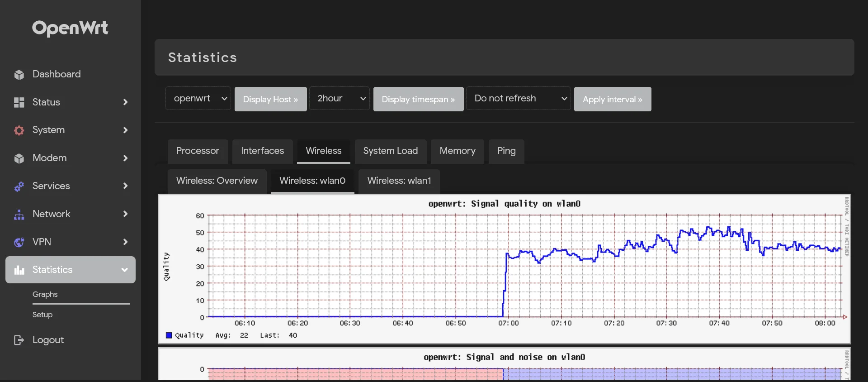The image size is (868, 382).
Task: Open the Setup submenu link
Action: tap(42, 315)
